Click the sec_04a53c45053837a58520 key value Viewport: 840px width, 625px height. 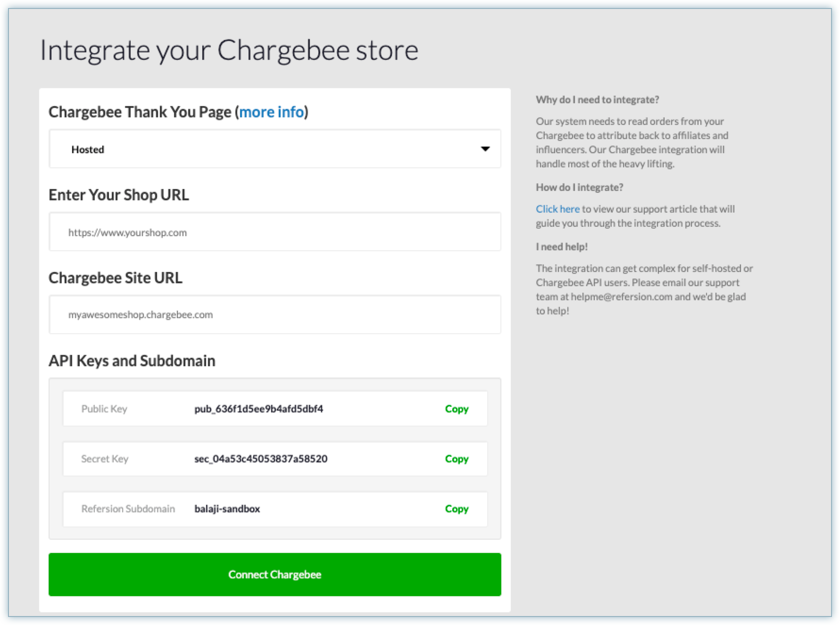click(x=260, y=459)
